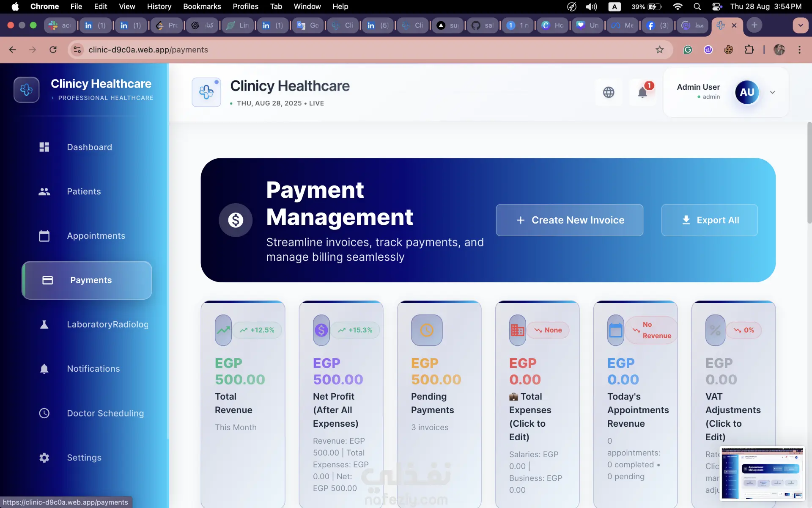Click the Laboratory flask icon in the sidebar
Screen dimensions: 812x508
pos(44,324)
